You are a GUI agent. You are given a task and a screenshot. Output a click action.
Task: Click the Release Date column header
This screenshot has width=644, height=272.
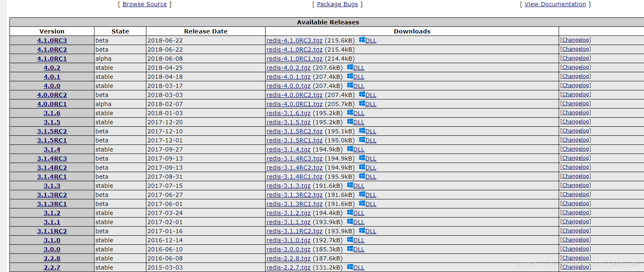pyautogui.click(x=206, y=31)
